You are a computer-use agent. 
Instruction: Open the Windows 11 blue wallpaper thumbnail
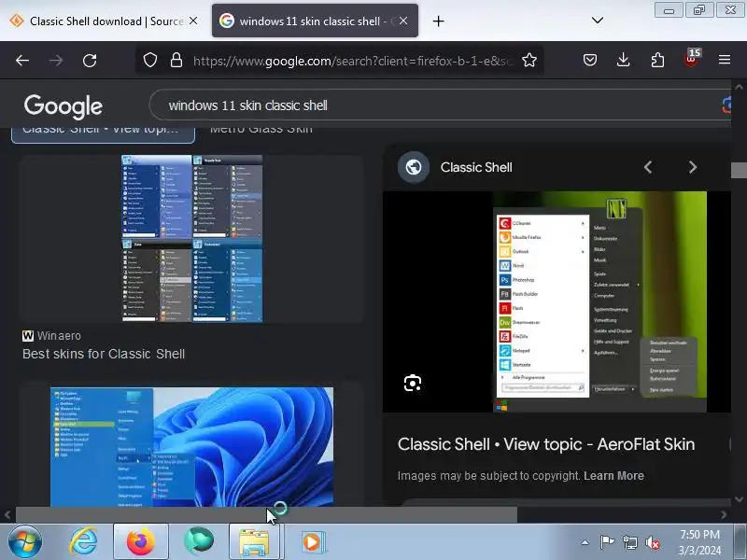191,447
